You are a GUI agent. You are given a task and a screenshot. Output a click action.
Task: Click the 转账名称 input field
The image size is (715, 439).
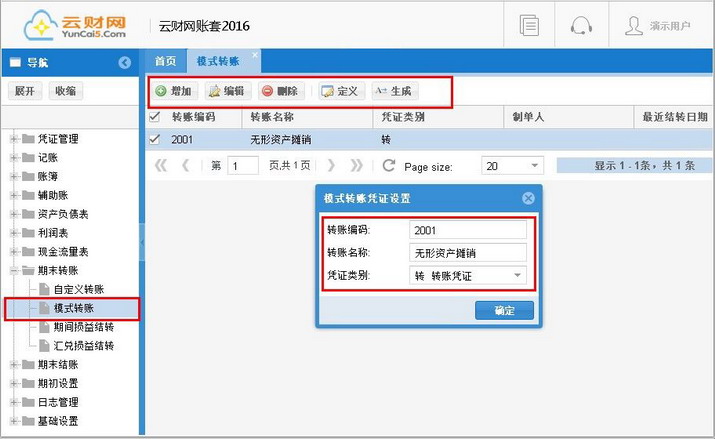467,253
